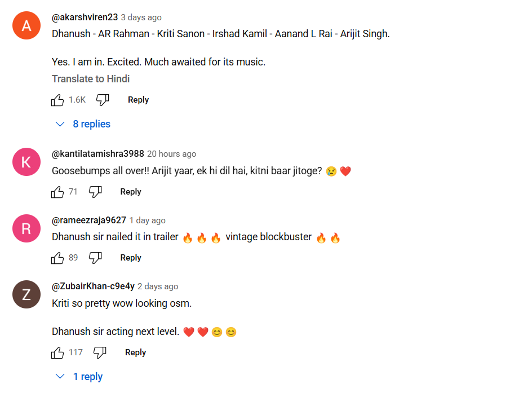Open the brown 'Z' profile avatar
This screenshot has width=532, height=397.
tap(26, 294)
